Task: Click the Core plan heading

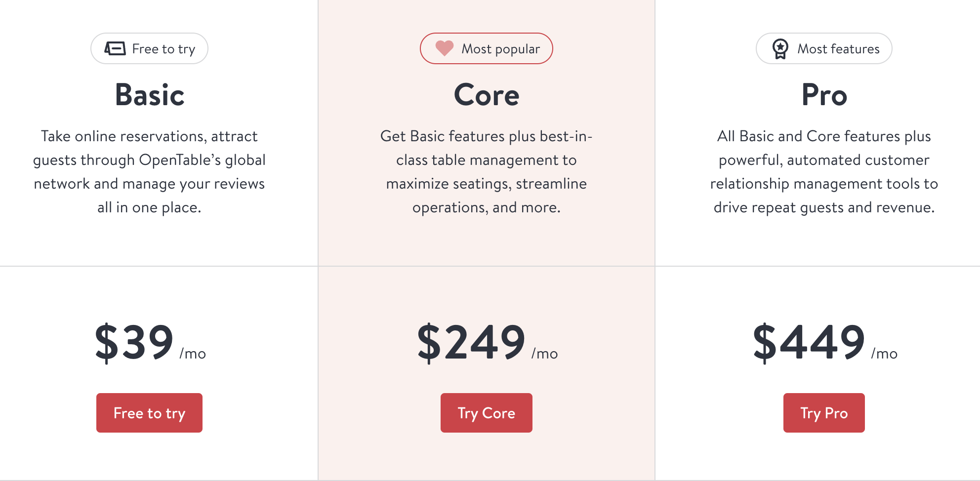Action: (x=487, y=95)
